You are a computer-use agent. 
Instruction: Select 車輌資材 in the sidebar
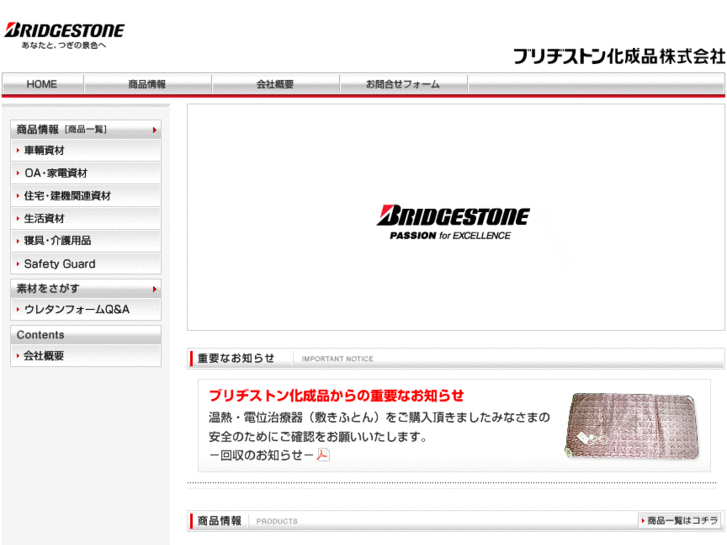pyautogui.click(x=86, y=150)
